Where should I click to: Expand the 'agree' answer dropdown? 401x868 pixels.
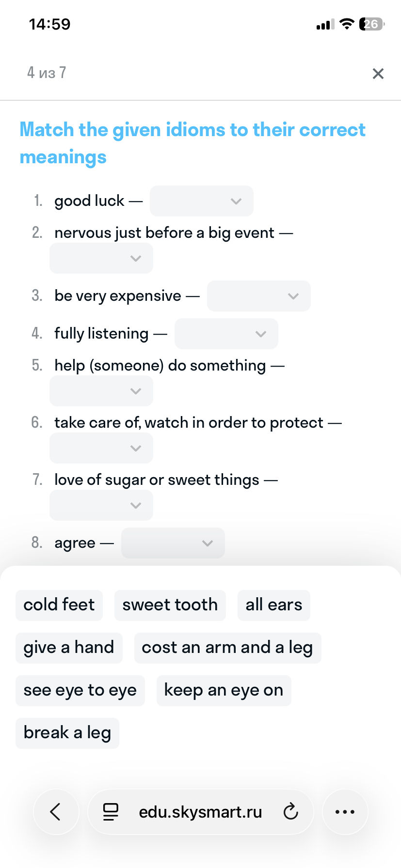pos(173,543)
